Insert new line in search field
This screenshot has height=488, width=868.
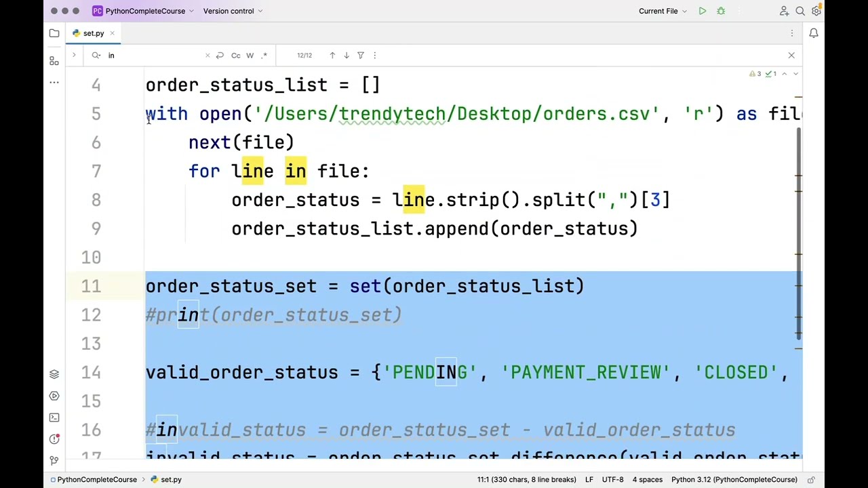coord(220,56)
